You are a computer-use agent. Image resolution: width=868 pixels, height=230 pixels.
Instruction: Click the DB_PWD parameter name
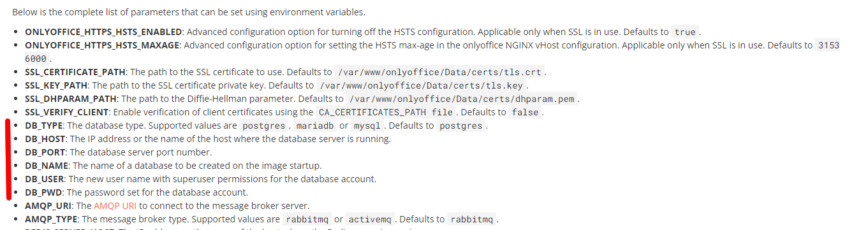(44, 192)
